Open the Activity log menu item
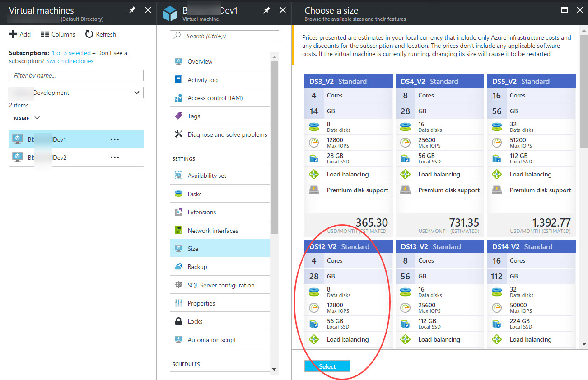 (219, 80)
